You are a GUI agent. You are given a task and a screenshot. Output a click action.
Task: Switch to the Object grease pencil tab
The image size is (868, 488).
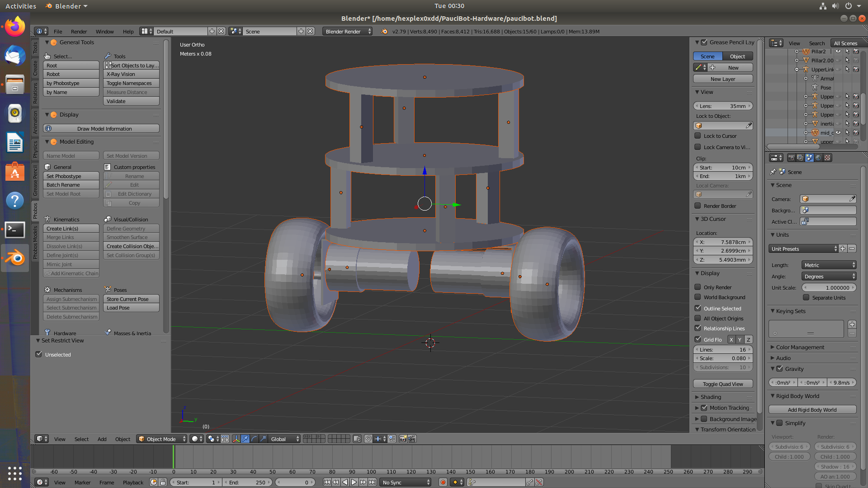point(737,56)
